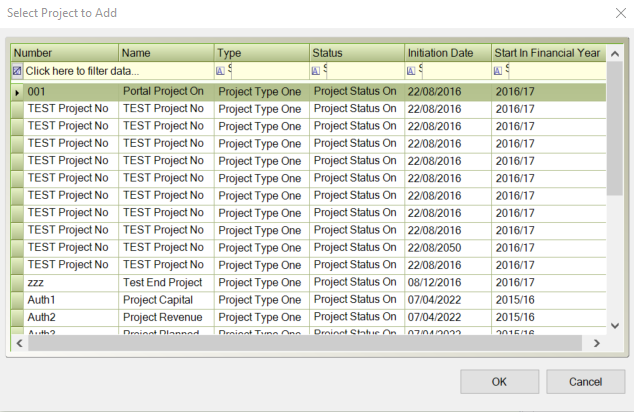This screenshot has width=634, height=412.
Task: Click the Type column header
Action: pyautogui.click(x=261, y=53)
